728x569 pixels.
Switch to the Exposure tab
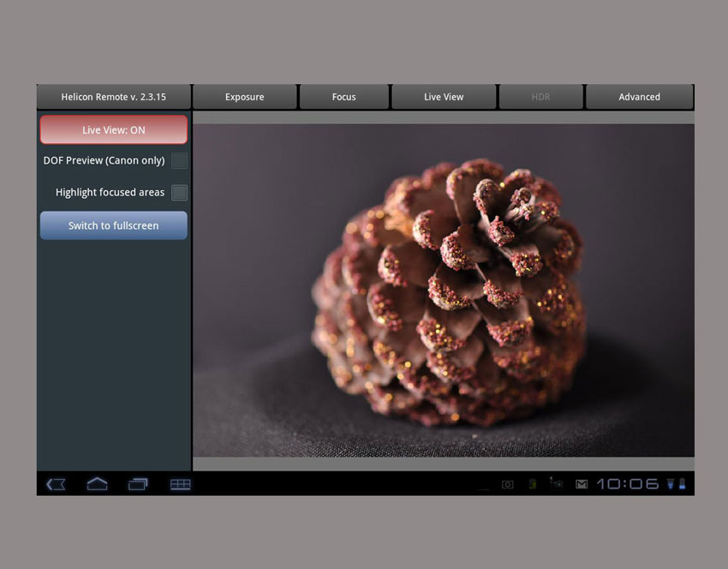click(x=245, y=97)
